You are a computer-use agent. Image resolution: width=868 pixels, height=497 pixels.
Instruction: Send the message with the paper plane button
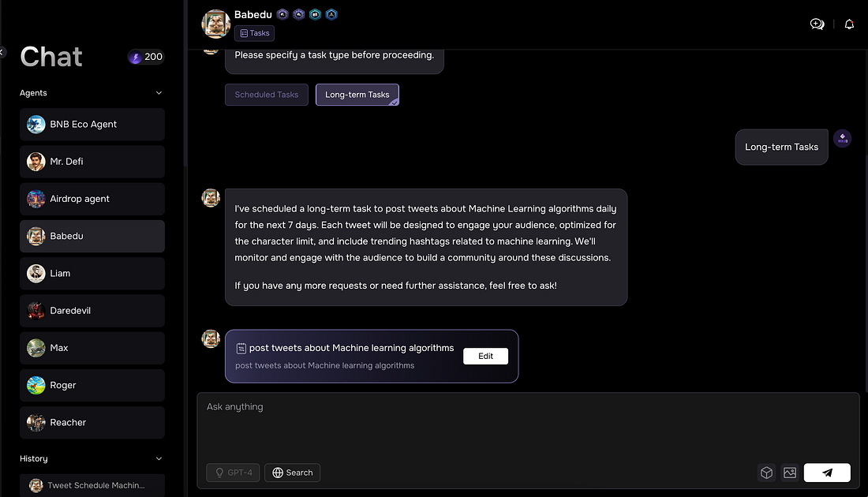[x=827, y=473]
